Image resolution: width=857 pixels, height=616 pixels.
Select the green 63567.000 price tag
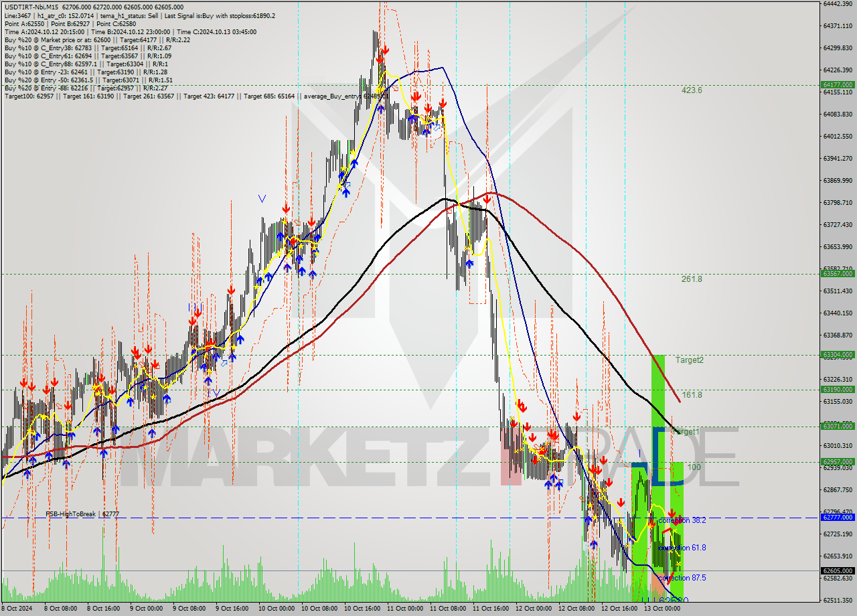click(837, 274)
